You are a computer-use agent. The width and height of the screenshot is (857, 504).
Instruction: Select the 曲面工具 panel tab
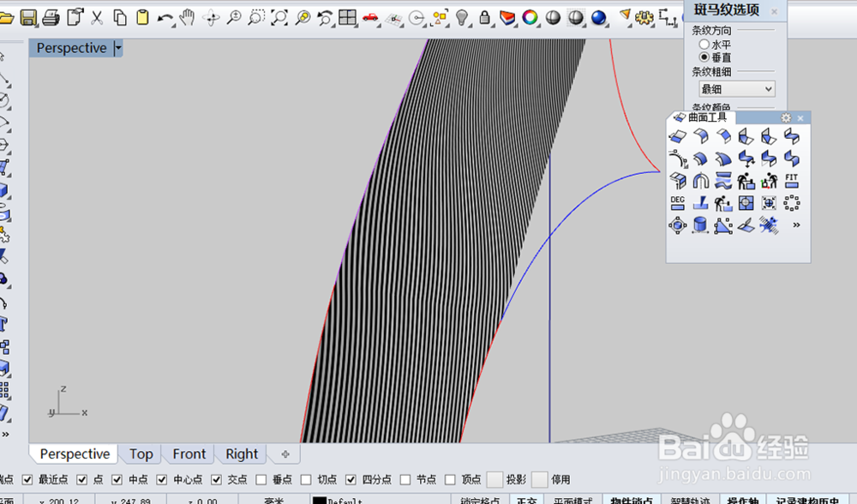tap(701, 117)
